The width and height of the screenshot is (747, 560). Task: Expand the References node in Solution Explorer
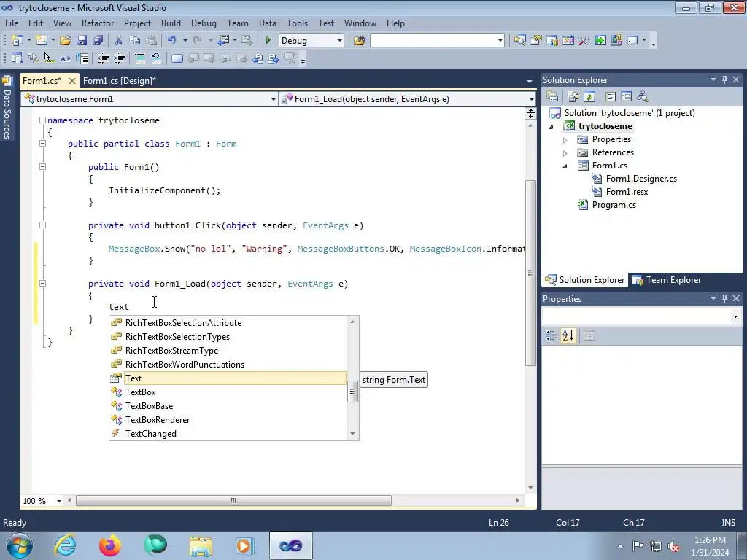click(565, 153)
